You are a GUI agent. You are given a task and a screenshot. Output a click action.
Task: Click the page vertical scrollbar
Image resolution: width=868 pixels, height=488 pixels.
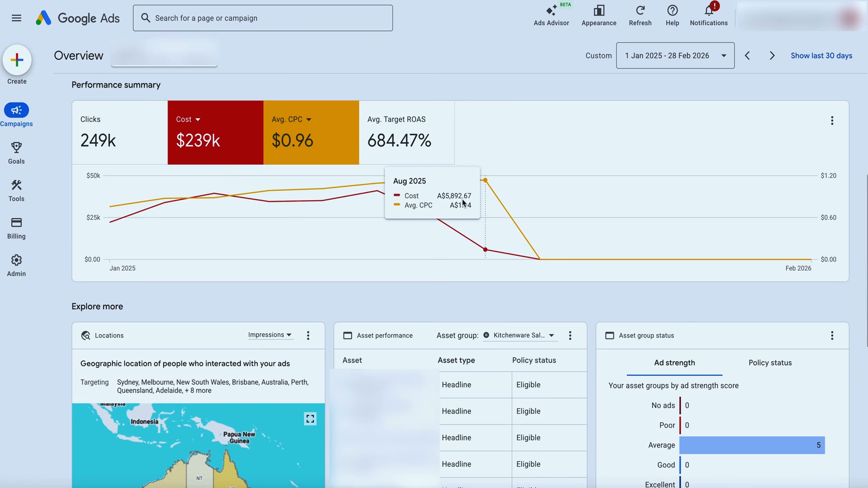[866, 260]
